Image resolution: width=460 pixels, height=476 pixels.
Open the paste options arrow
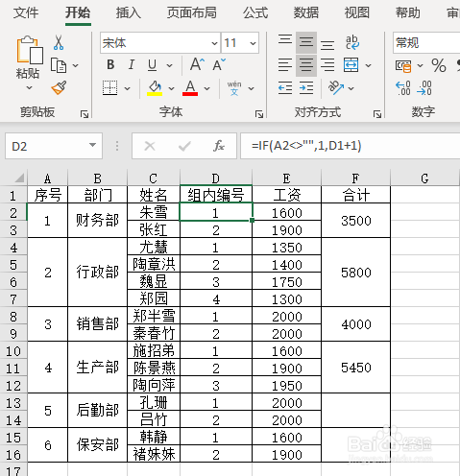(x=29, y=87)
